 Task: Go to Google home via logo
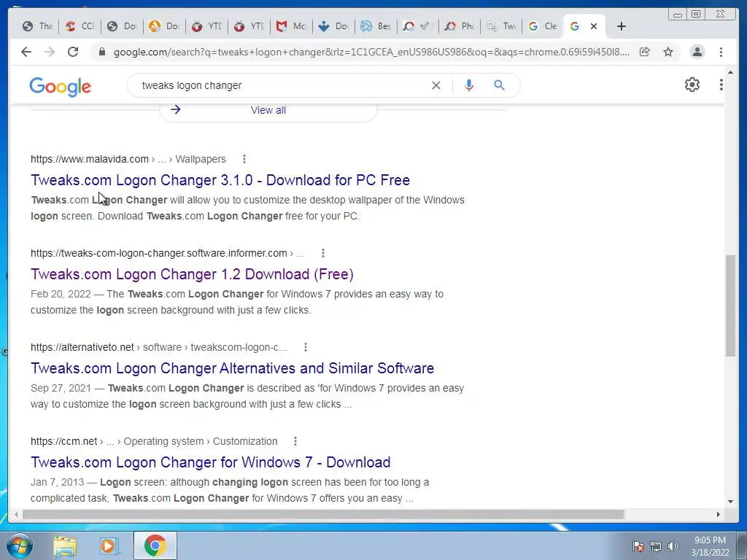pyautogui.click(x=60, y=87)
